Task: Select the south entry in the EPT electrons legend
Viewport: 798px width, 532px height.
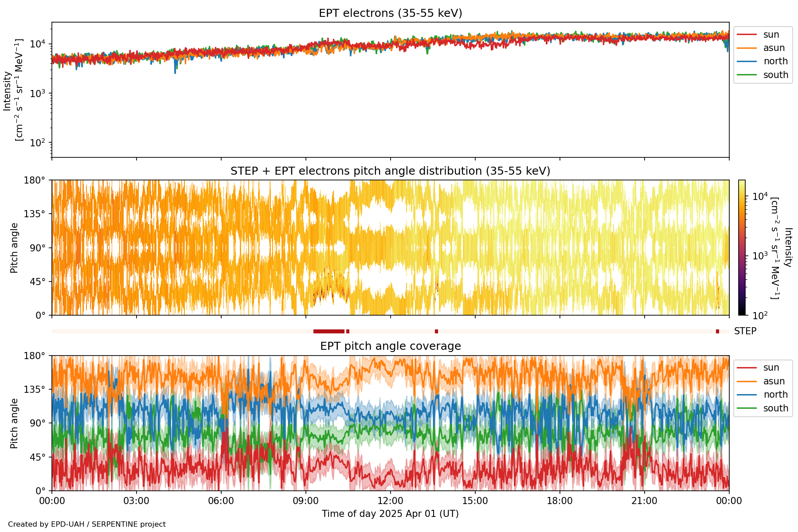Action: [x=775, y=75]
